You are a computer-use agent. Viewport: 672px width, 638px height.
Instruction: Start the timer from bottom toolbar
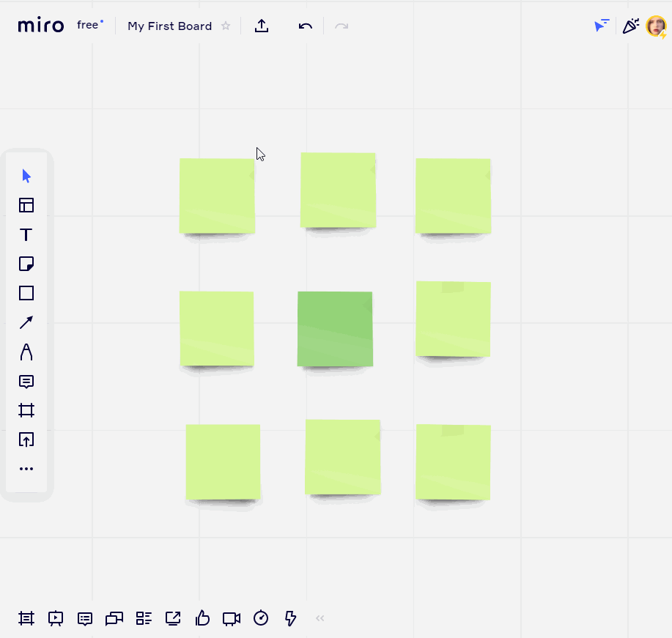[261, 618]
